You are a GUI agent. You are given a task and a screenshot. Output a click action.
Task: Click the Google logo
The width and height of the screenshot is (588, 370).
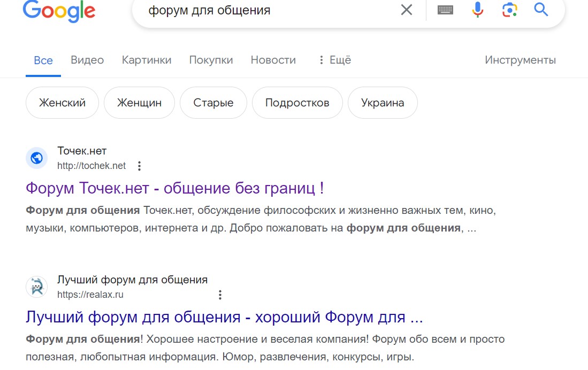pos(59,10)
